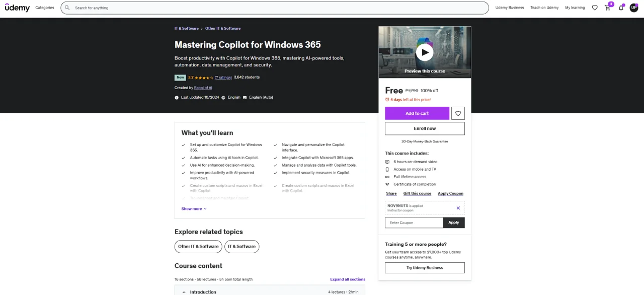Click the certificate of completion icon

[x=387, y=184]
